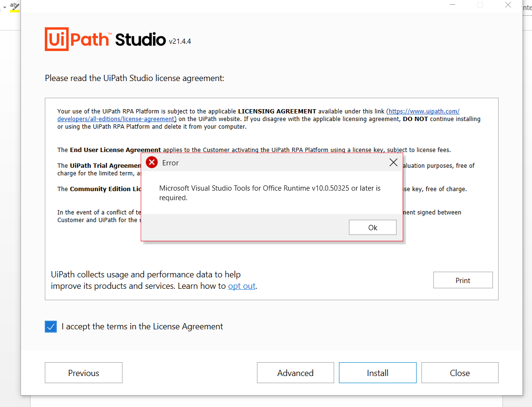The height and width of the screenshot is (407, 532).
Task: Click the UiPath Studio logo
Action: coord(105,39)
